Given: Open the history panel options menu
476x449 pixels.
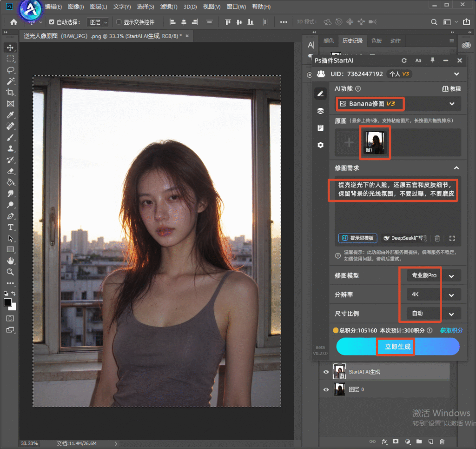Looking at the screenshot, I should click(x=452, y=40).
